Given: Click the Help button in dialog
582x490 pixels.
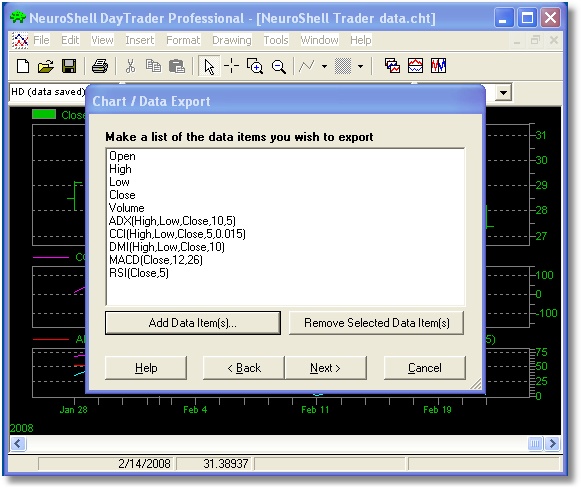Looking at the screenshot, I should 146,368.
